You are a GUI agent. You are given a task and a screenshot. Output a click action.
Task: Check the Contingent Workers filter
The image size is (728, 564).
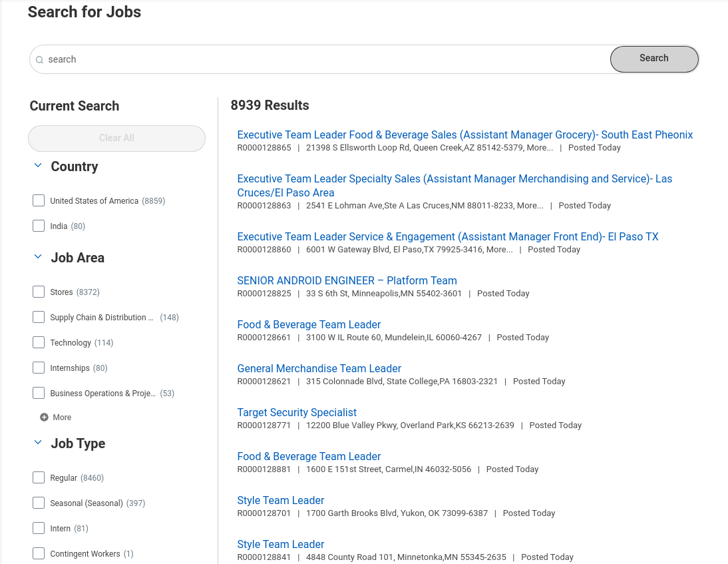coord(38,553)
